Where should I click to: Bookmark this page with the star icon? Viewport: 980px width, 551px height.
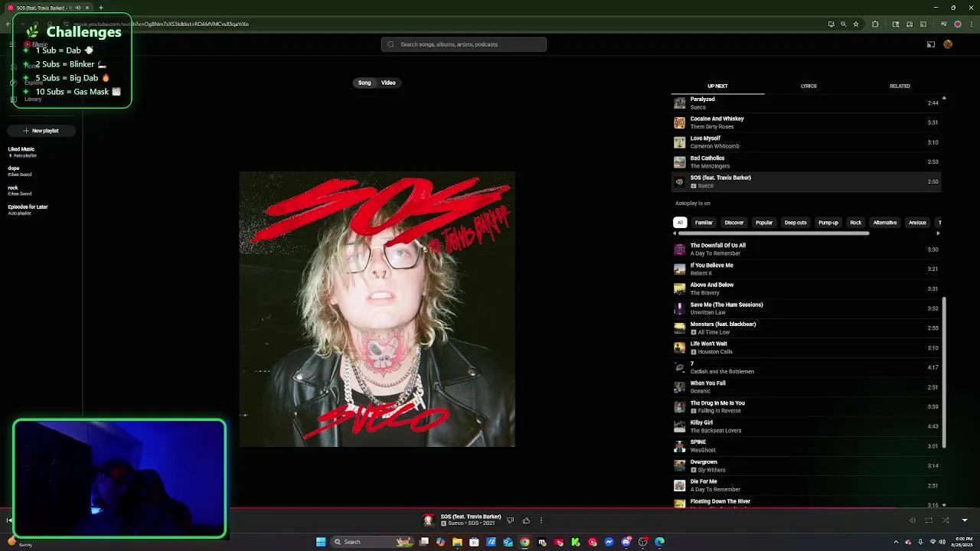point(856,24)
